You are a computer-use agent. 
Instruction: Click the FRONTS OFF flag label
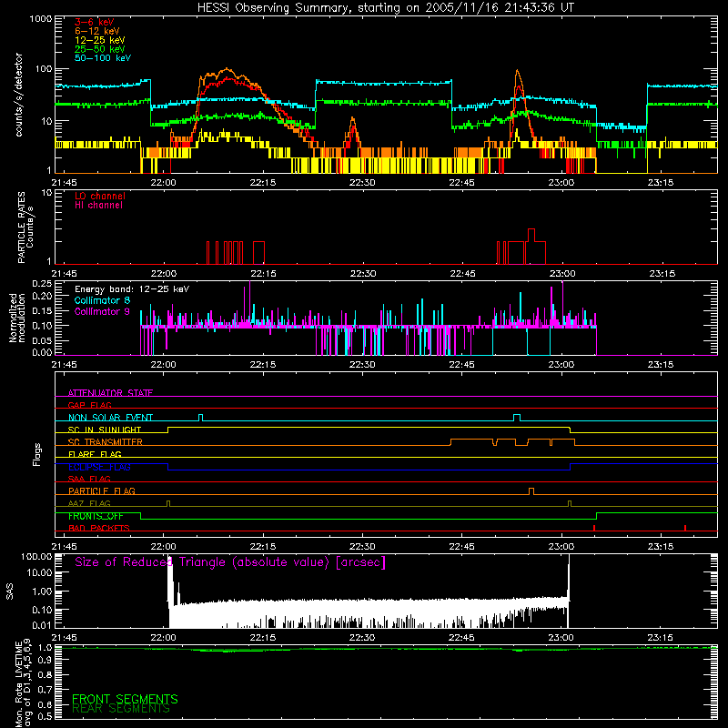click(96, 516)
